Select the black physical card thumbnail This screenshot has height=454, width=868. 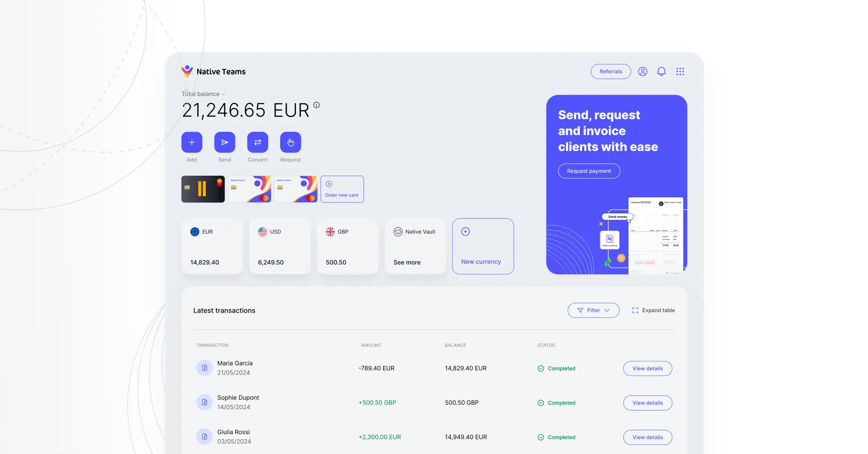(x=203, y=189)
